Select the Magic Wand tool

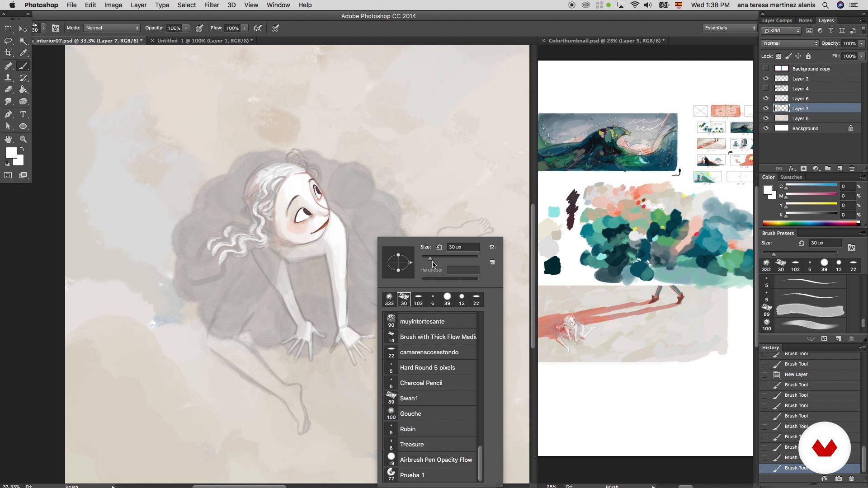point(23,41)
